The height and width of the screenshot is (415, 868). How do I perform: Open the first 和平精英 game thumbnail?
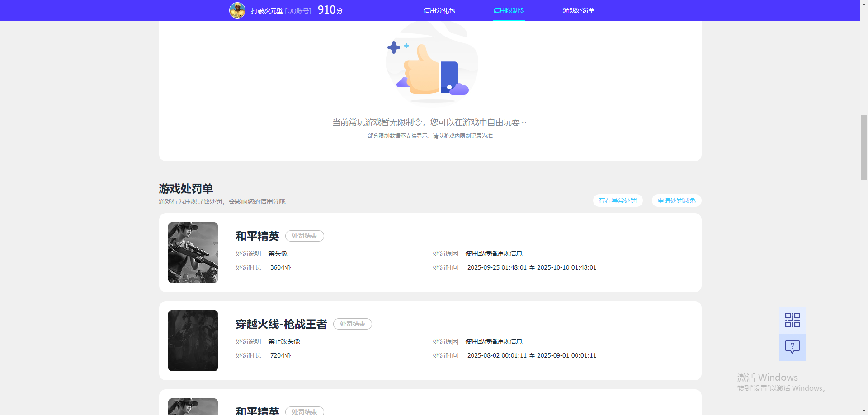point(193,252)
